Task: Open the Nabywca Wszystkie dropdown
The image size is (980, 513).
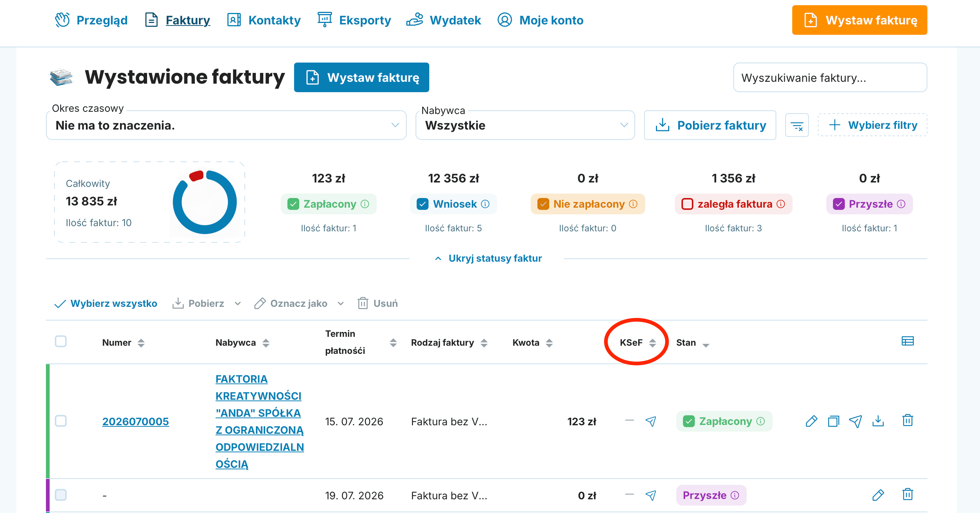Action: coord(525,125)
